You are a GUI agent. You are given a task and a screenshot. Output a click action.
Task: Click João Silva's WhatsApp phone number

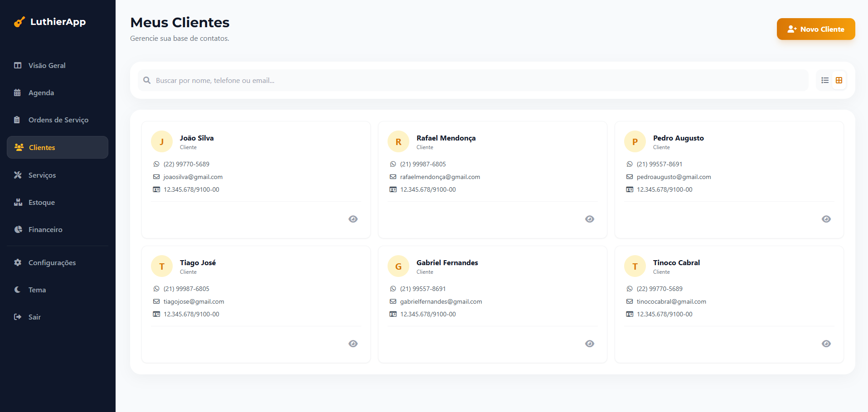[x=186, y=164]
